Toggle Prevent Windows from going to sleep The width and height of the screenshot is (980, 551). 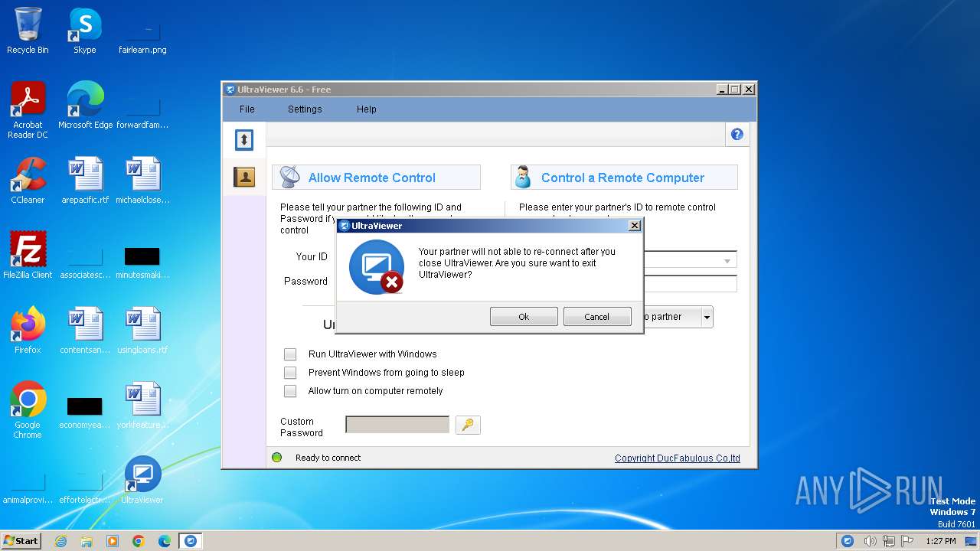[x=290, y=373]
